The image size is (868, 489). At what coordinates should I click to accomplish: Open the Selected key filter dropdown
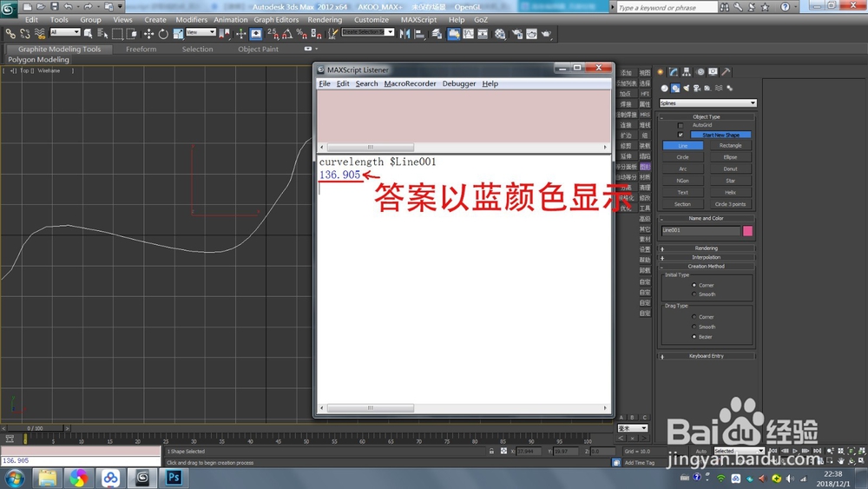point(739,451)
